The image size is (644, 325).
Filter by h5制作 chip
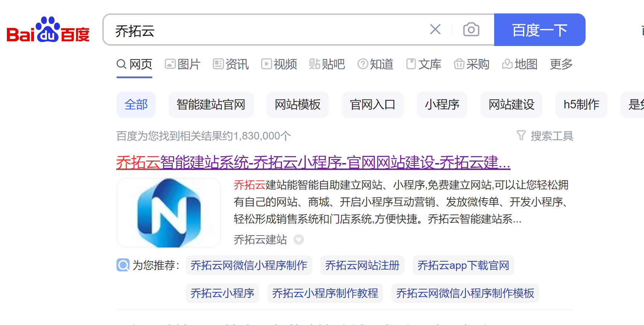(x=581, y=105)
